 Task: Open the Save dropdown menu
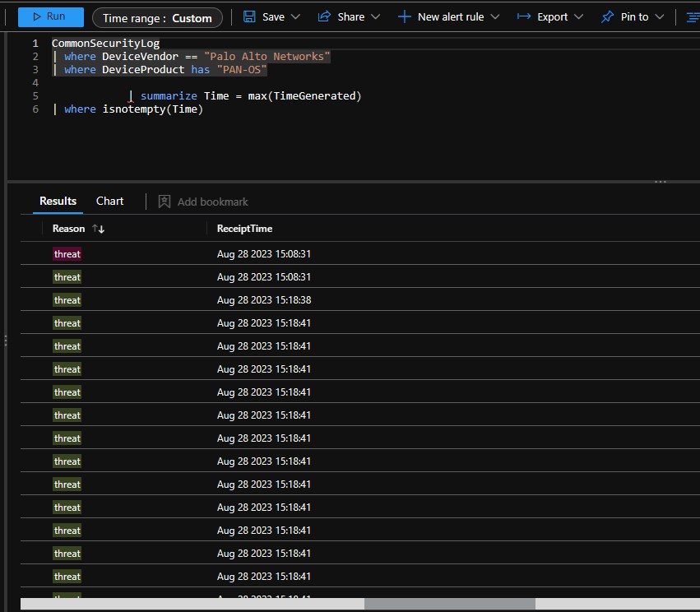tap(294, 16)
